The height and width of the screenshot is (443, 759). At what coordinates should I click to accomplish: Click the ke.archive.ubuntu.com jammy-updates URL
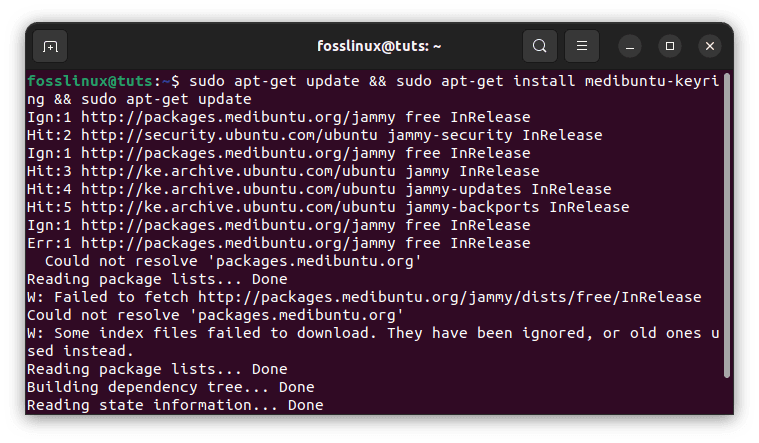pos(238,189)
